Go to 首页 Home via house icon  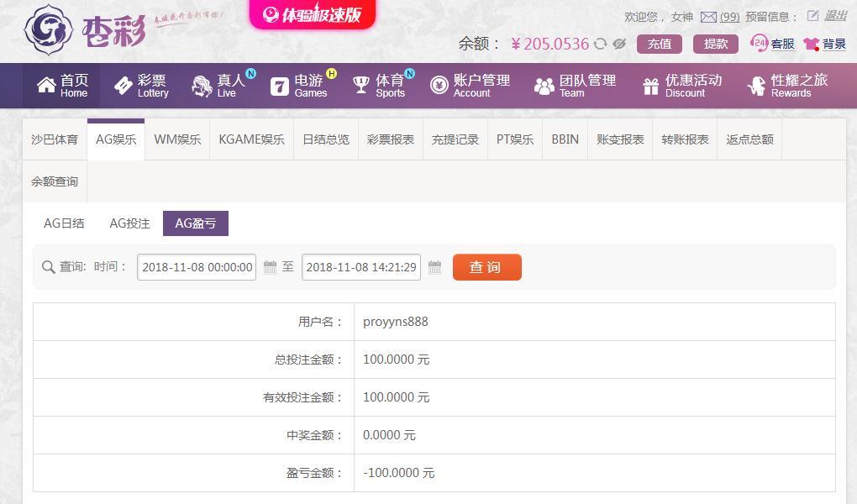click(x=46, y=86)
